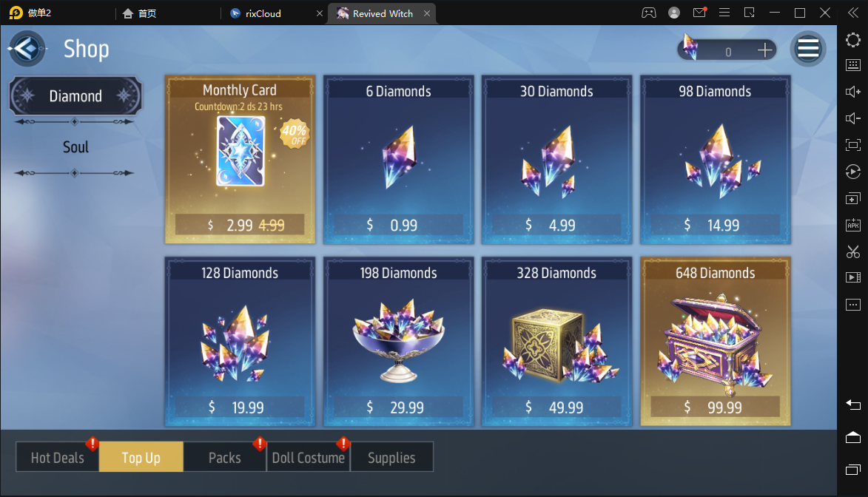This screenshot has width=868, height=497.
Task: Lower volume with the speaker minus icon
Action: coord(853,118)
